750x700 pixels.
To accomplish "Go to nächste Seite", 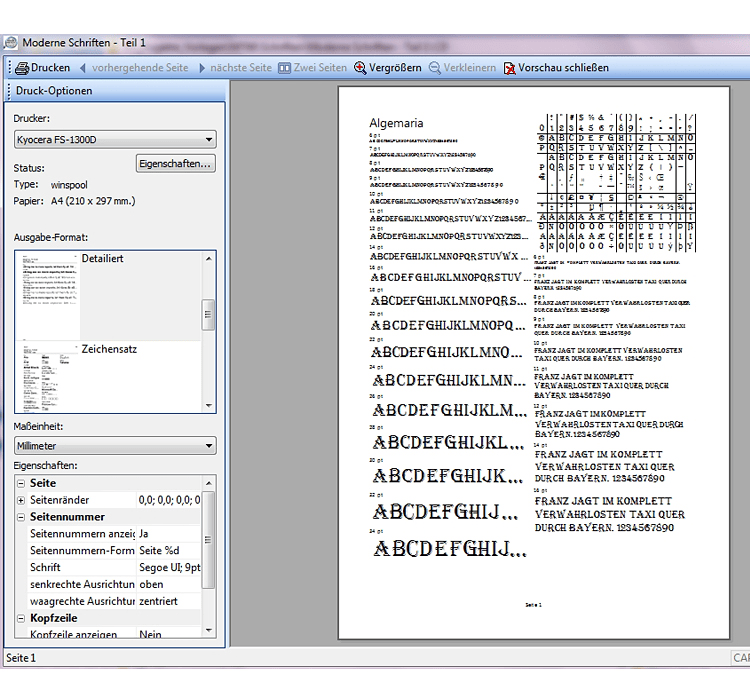I will [234, 68].
